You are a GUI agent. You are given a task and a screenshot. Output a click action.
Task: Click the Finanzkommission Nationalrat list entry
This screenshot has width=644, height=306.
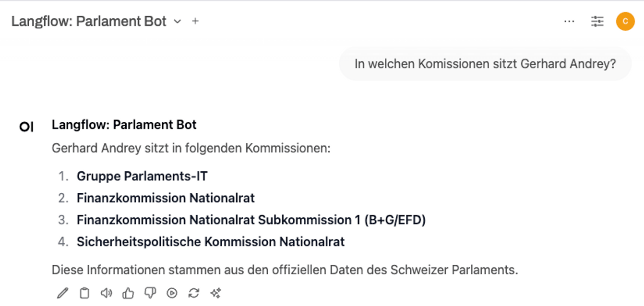pyautogui.click(x=166, y=198)
